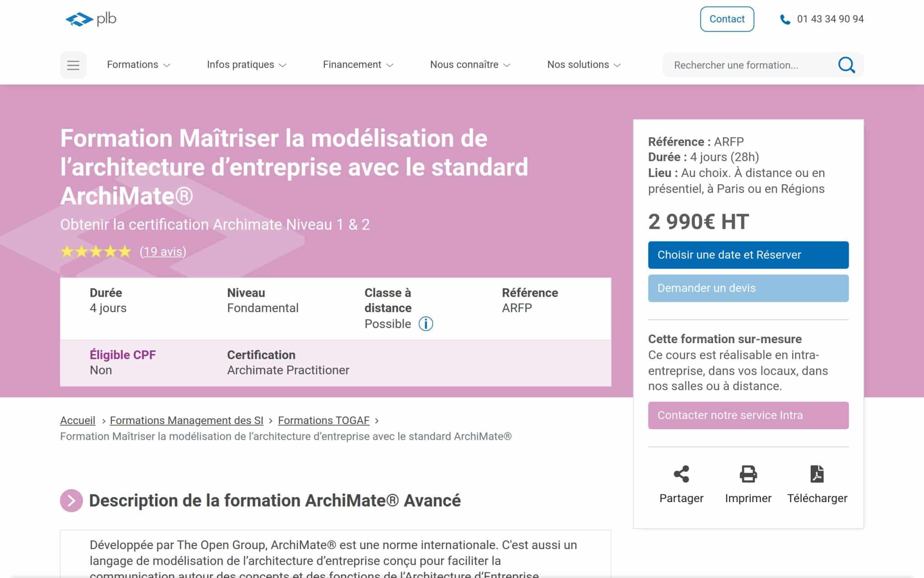924x578 pixels.
Task: Open the hamburger menu
Action: click(73, 65)
